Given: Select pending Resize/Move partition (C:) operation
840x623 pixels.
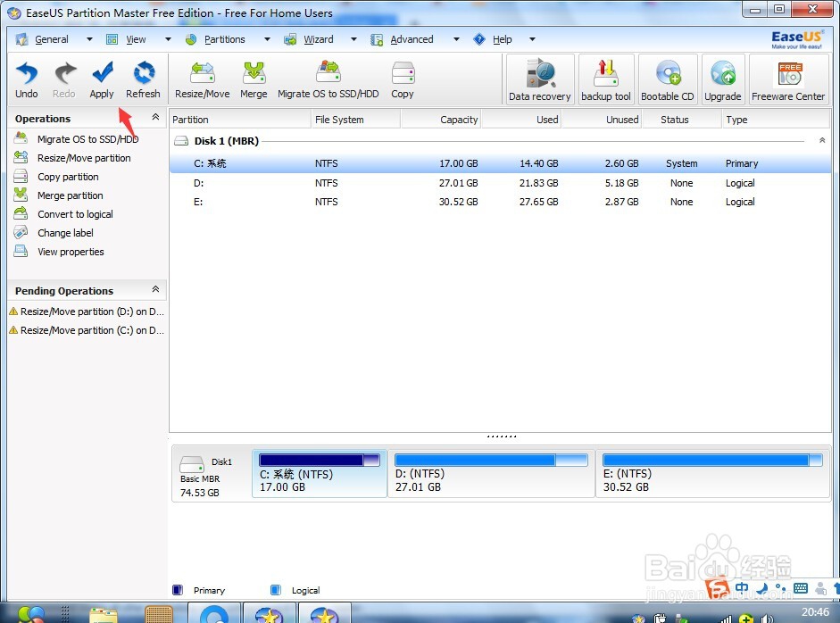Looking at the screenshot, I should (x=87, y=330).
